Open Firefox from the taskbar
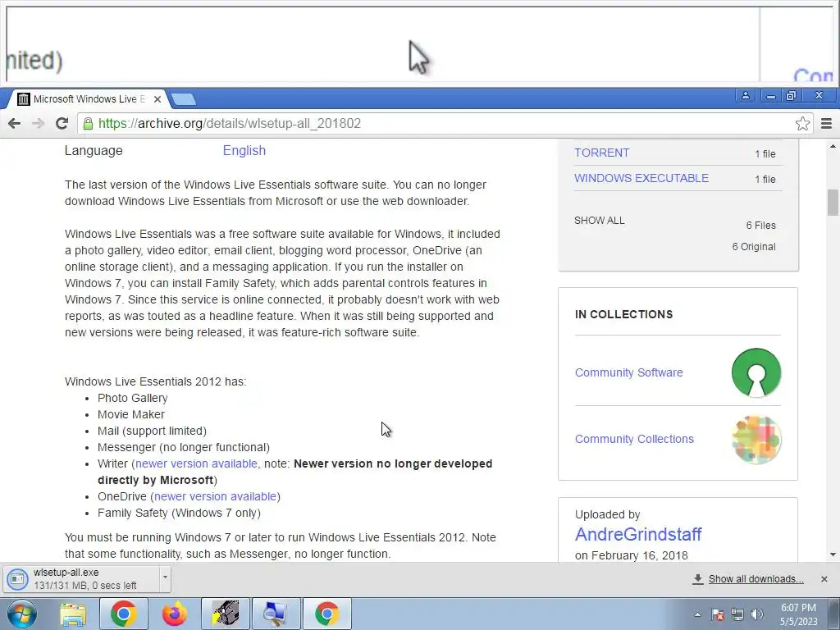This screenshot has height=630, width=840. point(174,614)
